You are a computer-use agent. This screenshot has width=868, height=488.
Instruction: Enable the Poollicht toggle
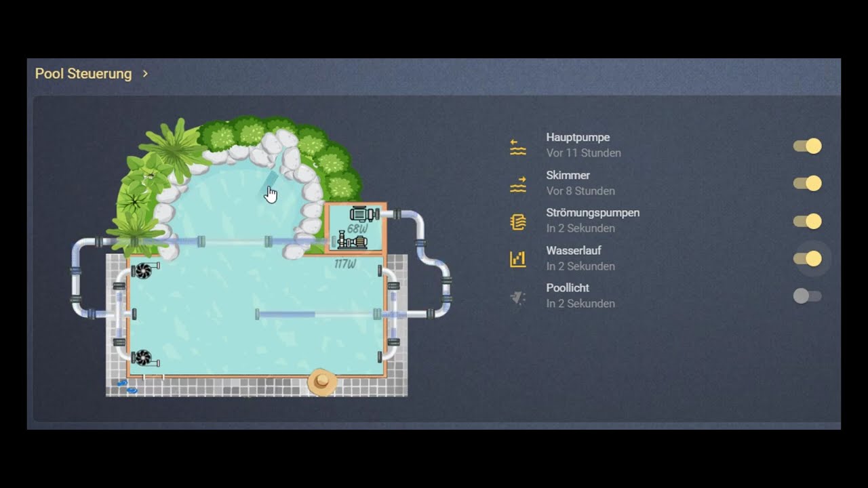[x=807, y=296]
